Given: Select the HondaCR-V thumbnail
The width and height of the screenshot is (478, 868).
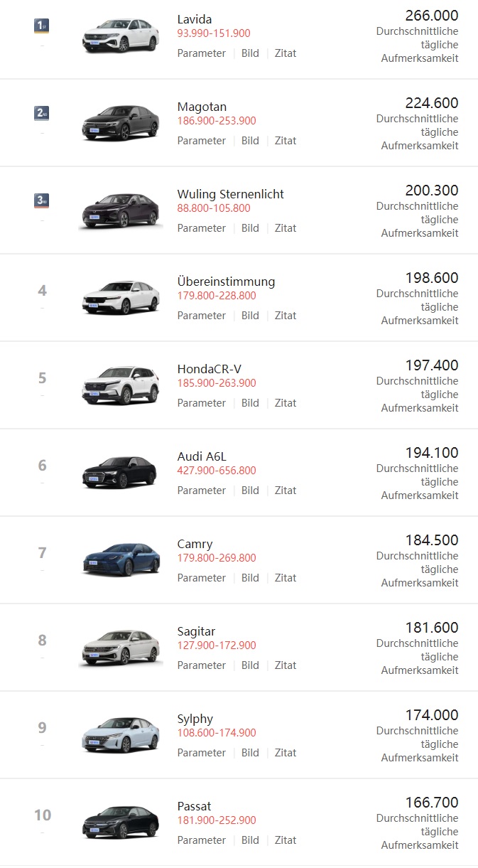Looking at the screenshot, I should click(x=120, y=384).
